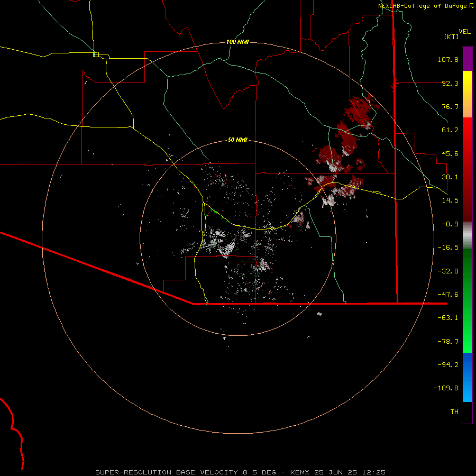Click the 30.1 scale value
The height and width of the screenshot is (476, 476).
pos(450,177)
